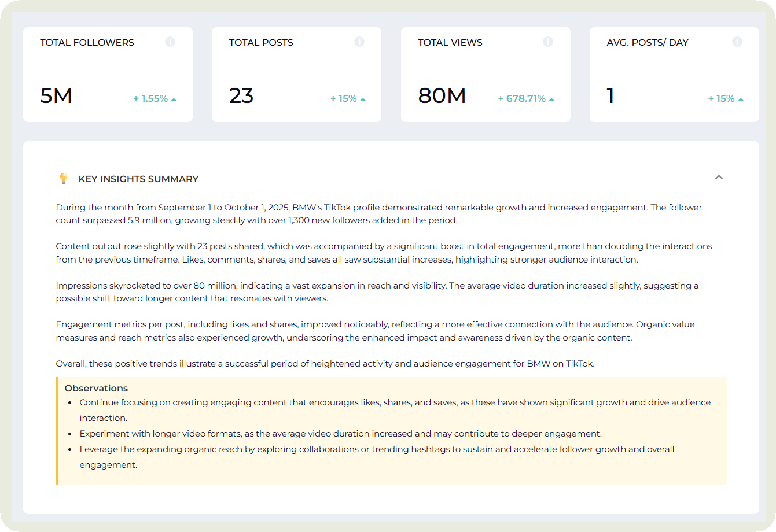Click the Avg. Posts/Day card title
This screenshot has height=532, width=776.
pyautogui.click(x=648, y=43)
